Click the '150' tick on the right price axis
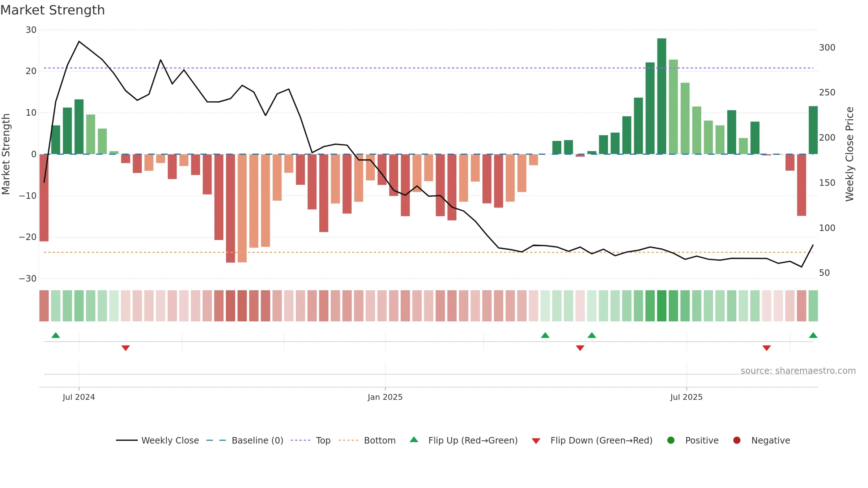This screenshot has width=868, height=488. click(827, 183)
